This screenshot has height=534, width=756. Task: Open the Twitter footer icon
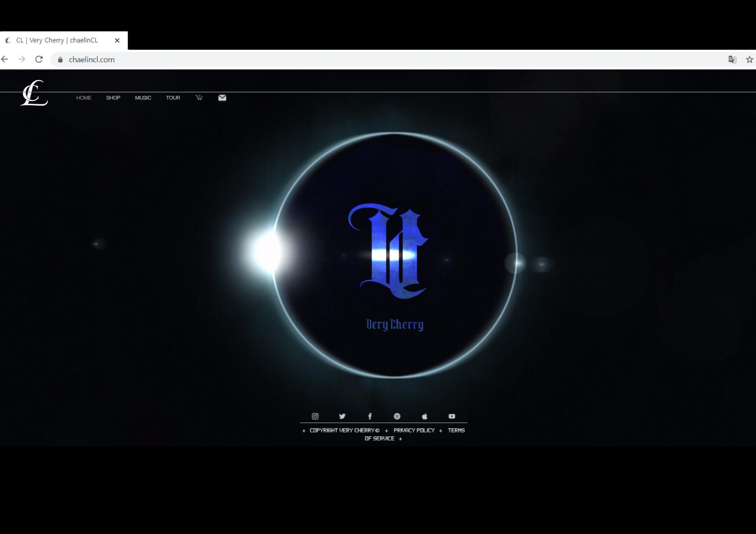coord(342,416)
